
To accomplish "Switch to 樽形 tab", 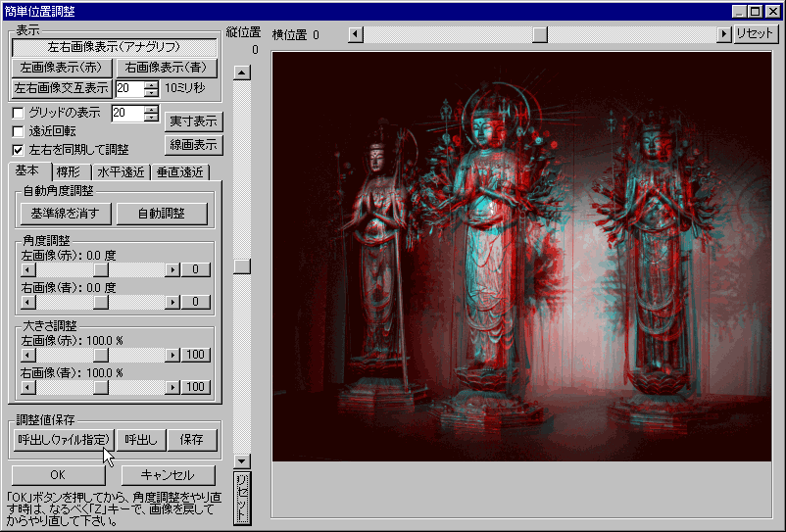I will point(71,172).
